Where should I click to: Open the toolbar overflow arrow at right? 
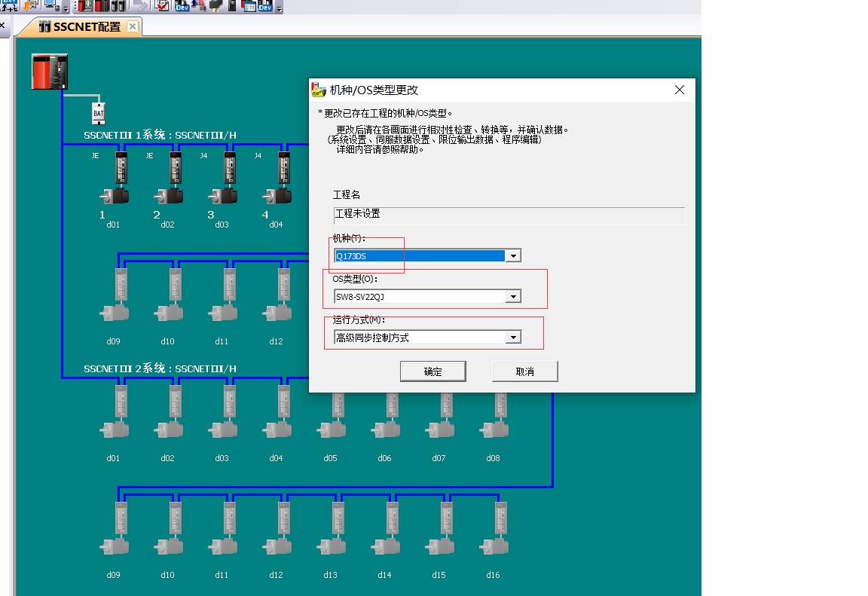(280, 9)
